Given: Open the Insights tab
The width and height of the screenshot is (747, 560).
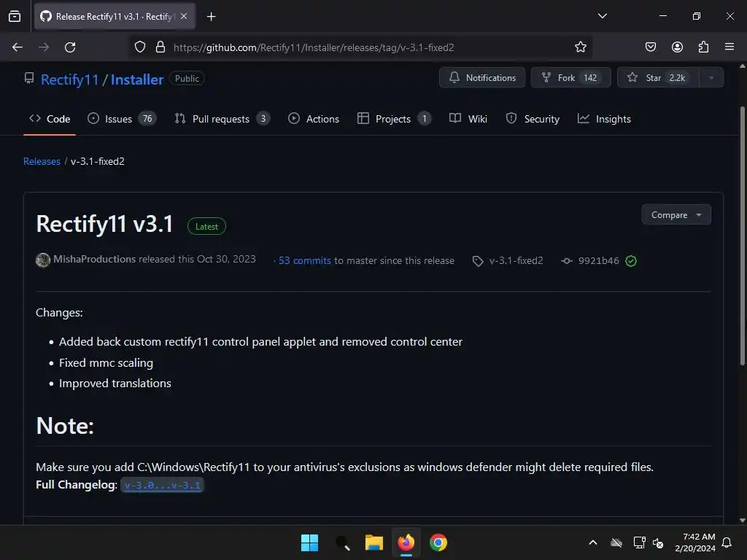Looking at the screenshot, I should (604, 119).
